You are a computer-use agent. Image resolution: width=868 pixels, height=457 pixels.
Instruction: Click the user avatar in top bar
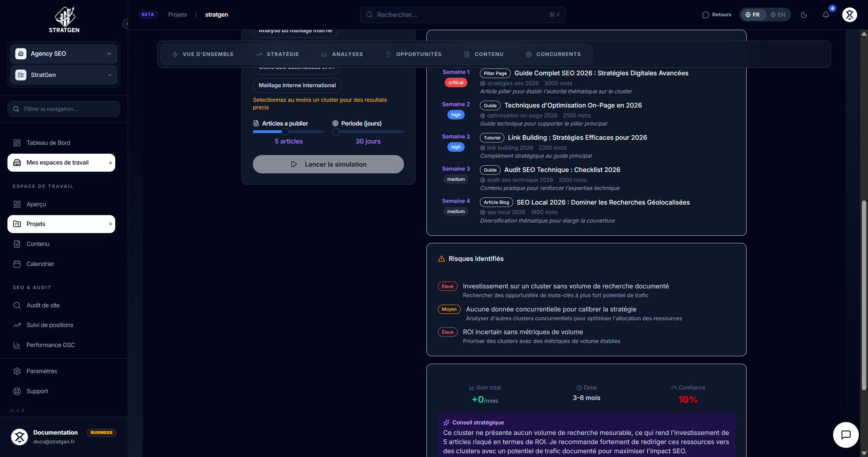click(x=849, y=15)
